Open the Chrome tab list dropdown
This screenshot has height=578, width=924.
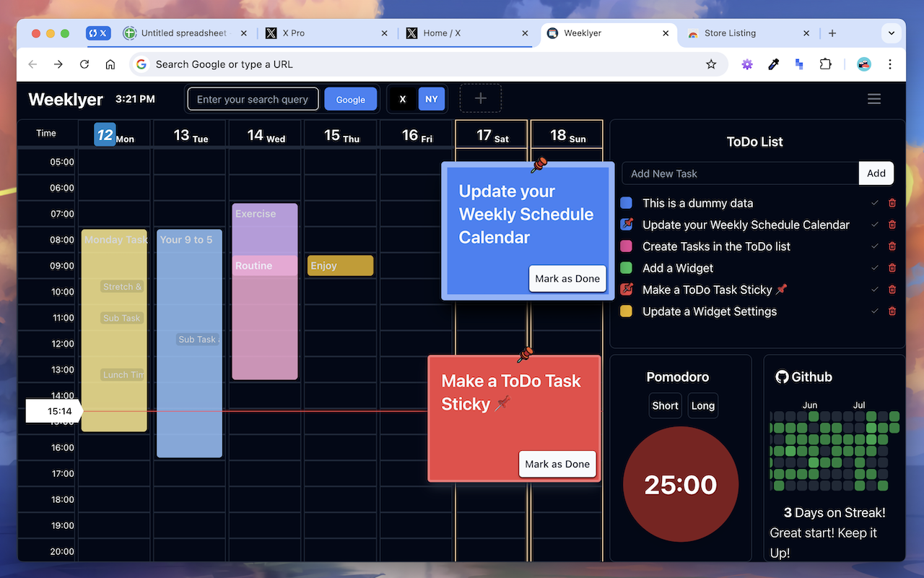[x=892, y=33]
